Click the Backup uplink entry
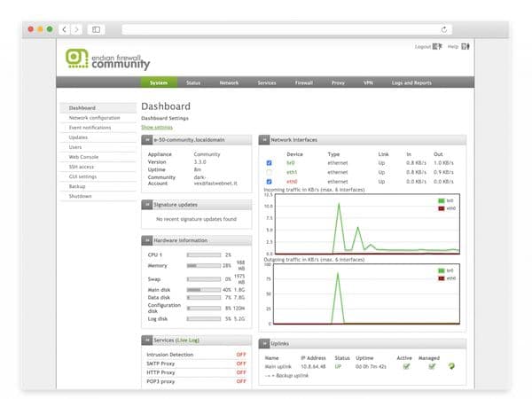The width and height of the screenshot is (532, 399). (286, 376)
